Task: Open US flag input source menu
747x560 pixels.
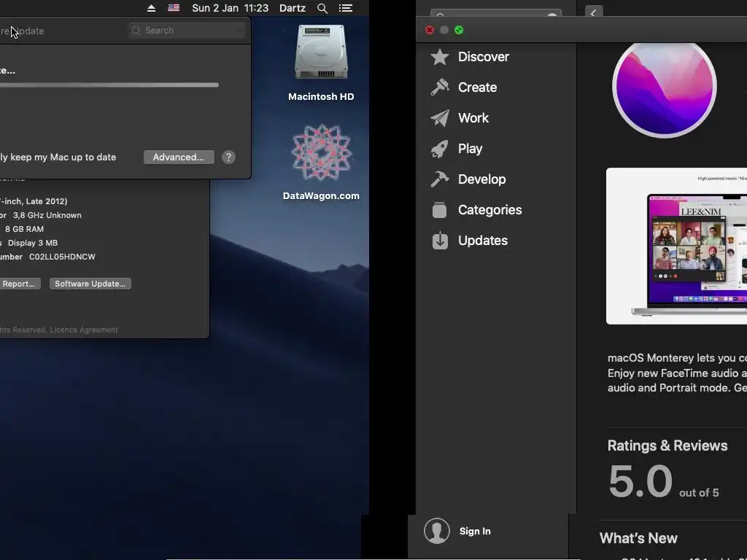Action: tap(174, 8)
